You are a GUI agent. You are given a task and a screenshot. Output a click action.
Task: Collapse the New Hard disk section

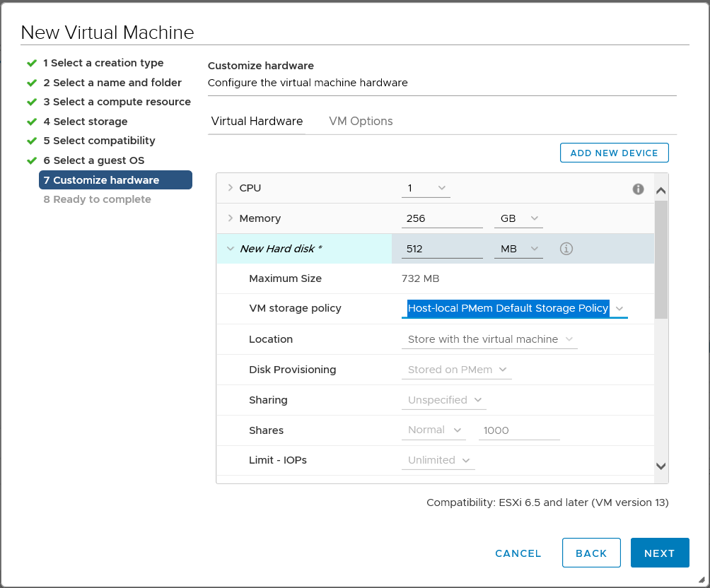pos(230,249)
